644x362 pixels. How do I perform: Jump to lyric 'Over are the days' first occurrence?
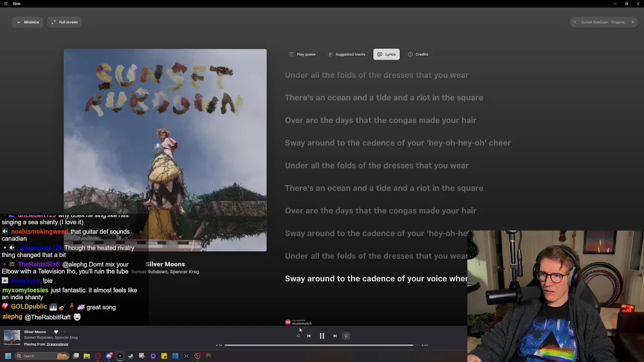click(x=380, y=120)
